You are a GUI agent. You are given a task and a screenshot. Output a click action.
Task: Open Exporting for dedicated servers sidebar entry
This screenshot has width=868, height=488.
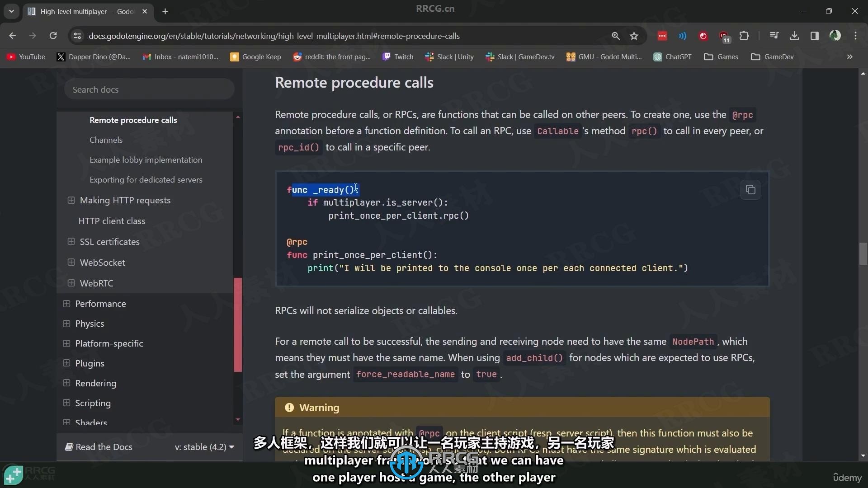(x=146, y=179)
